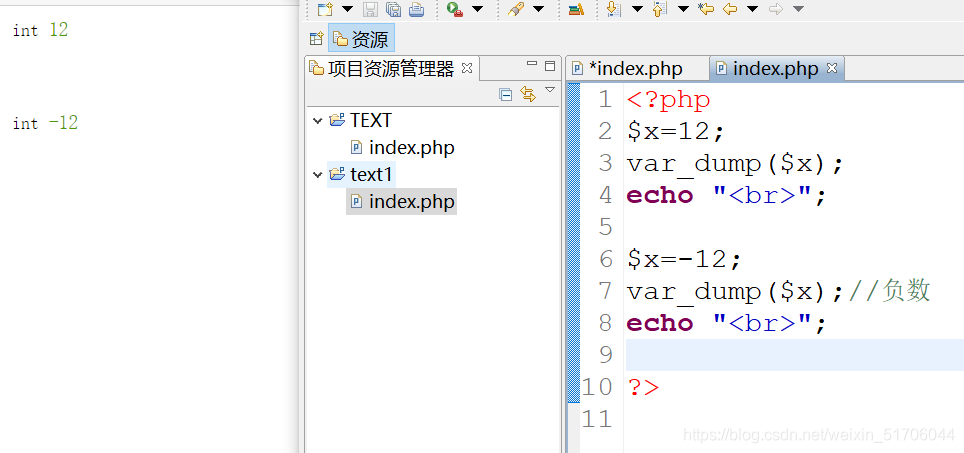964x453 pixels.
Task: Close the active index.php editor tab
Action: point(832,68)
